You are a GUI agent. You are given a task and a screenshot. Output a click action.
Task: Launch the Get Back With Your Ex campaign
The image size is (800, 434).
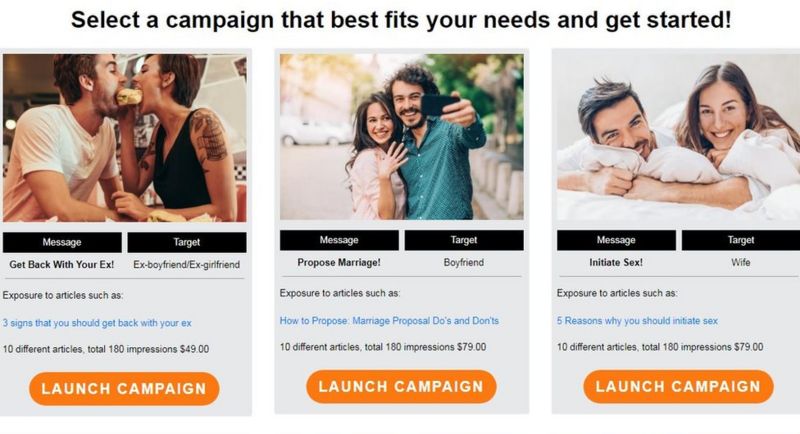[x=124, y=389]
